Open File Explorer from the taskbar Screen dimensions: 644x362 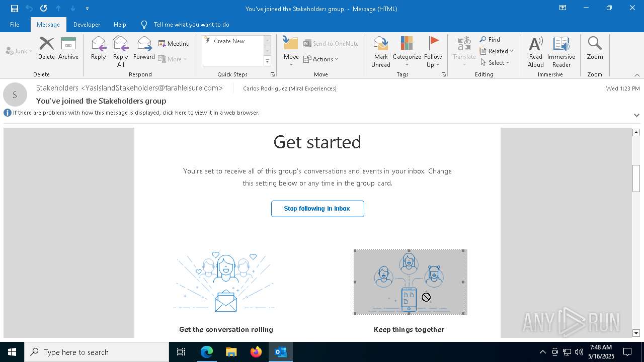(231, 352)
